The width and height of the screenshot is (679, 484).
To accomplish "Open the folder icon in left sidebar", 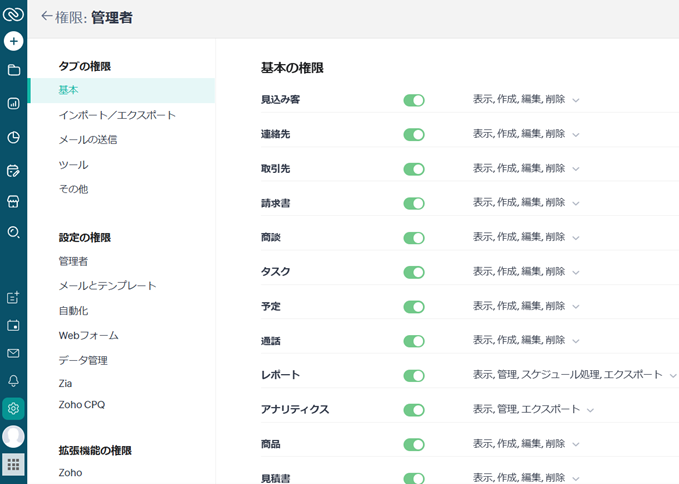I will coord(13,70).
